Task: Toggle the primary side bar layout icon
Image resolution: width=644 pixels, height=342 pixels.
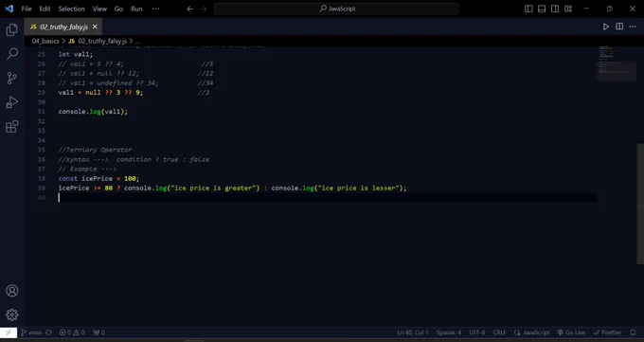Action: click(528, 9)
